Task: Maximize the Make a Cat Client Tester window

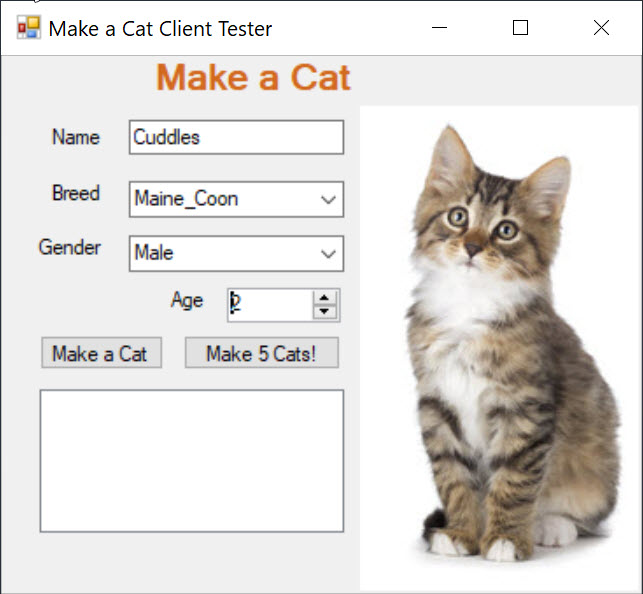Action: [x=520, y=28]
